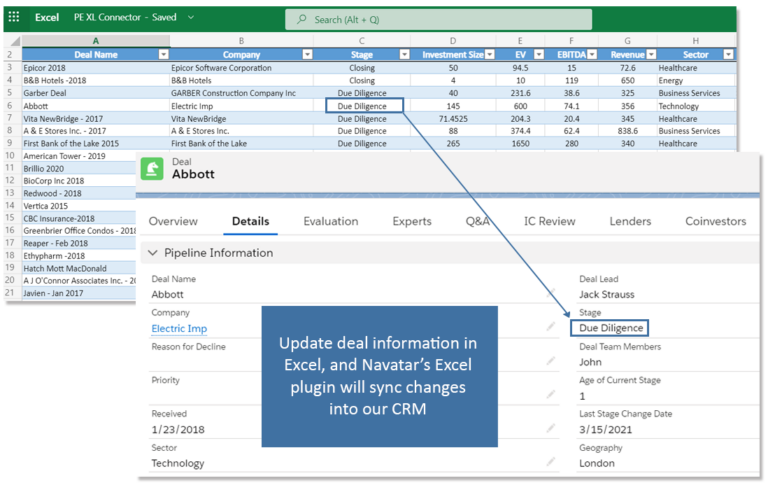Select column A header
This screenshot has height=504, width=768.
(x=96, y=41)
